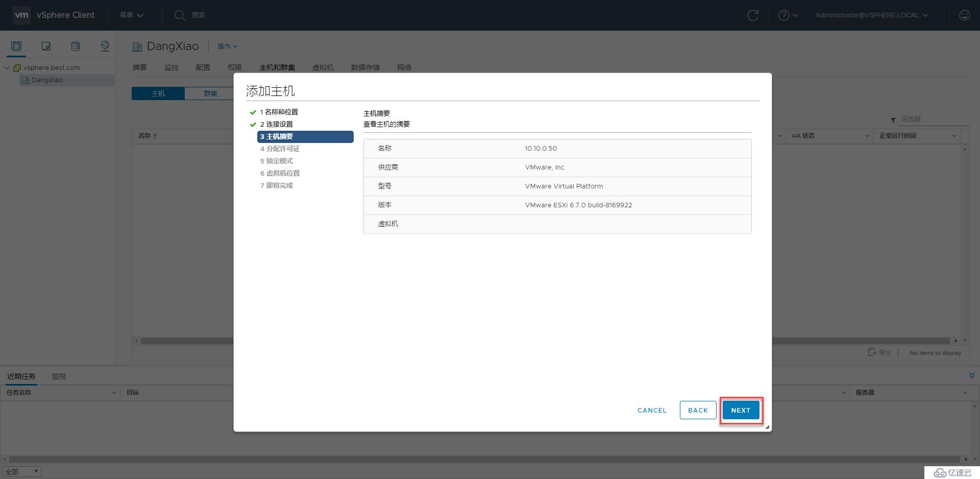
Task: Click the dialog resize grip corner
Action: click(767, 427)
